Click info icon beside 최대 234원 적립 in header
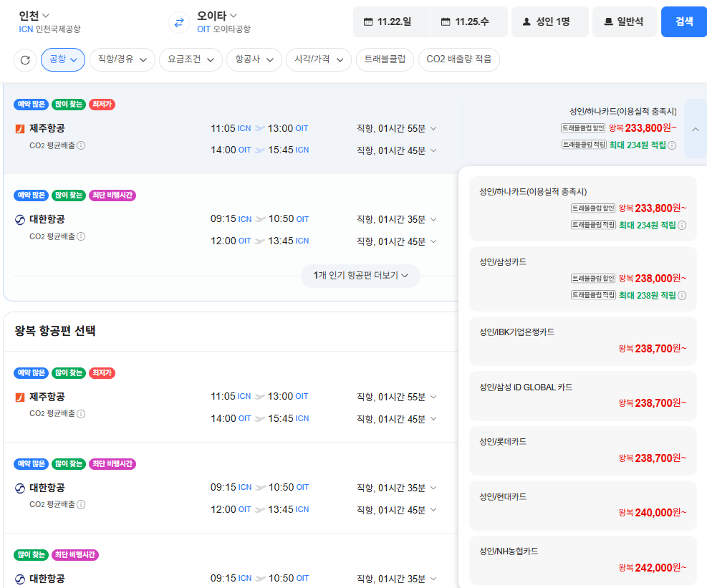This screenshot has width=707, height=588. (x=672, y=145)
